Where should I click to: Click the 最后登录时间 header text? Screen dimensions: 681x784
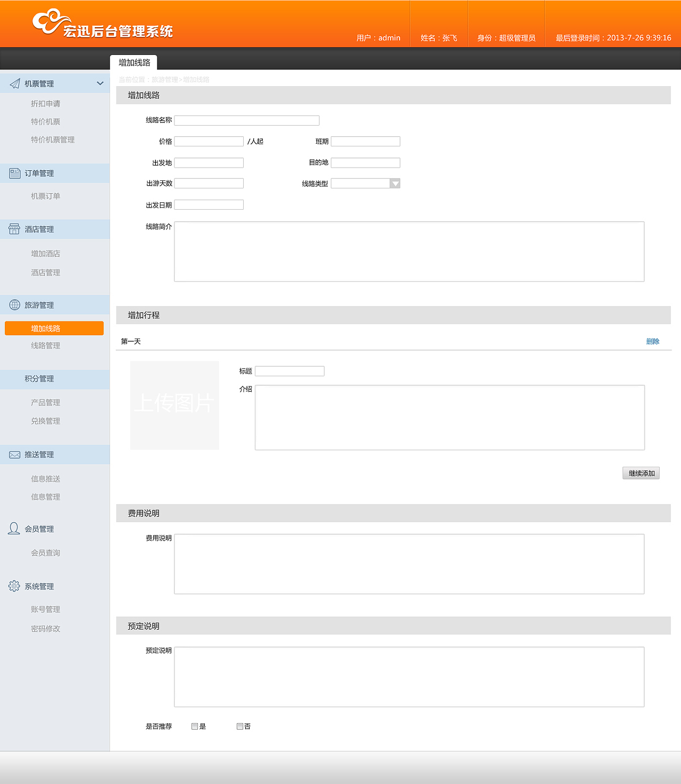click(x=613, y=38)
